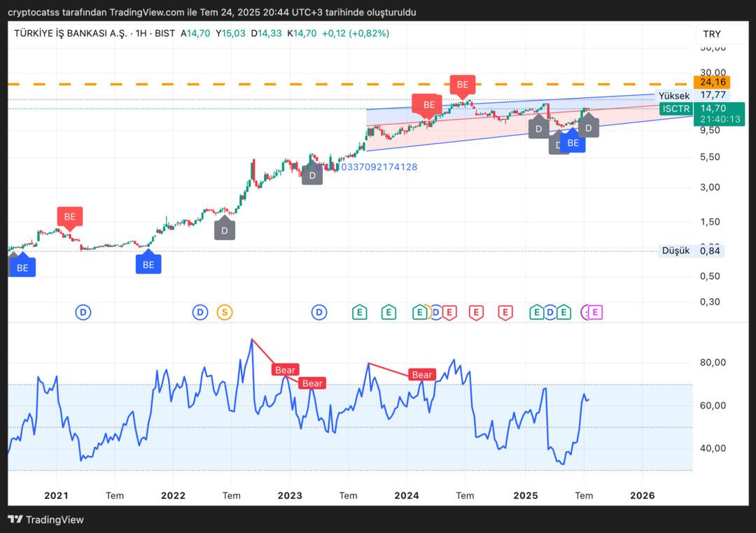Image resolution: width=756 pixels, height=533 pixels.
Task: Click the 3,00 price scale label
Action: pos(710,187)
